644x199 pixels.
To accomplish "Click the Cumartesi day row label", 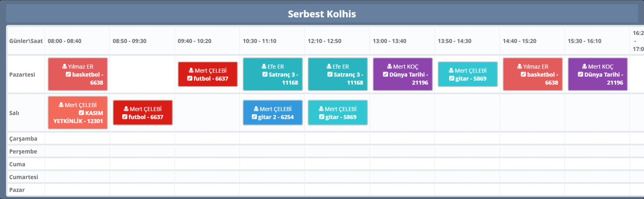I will coord(24,177).
